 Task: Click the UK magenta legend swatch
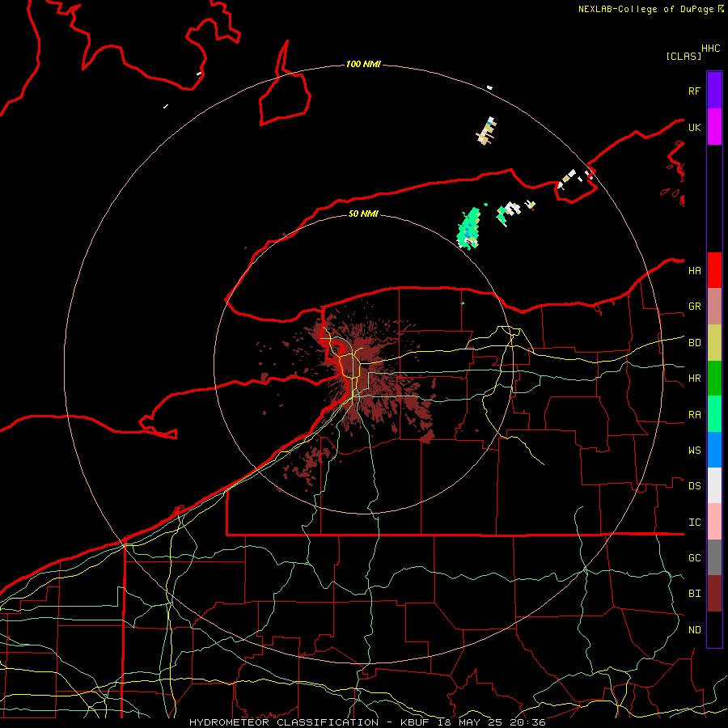click(x=714, y=127)
